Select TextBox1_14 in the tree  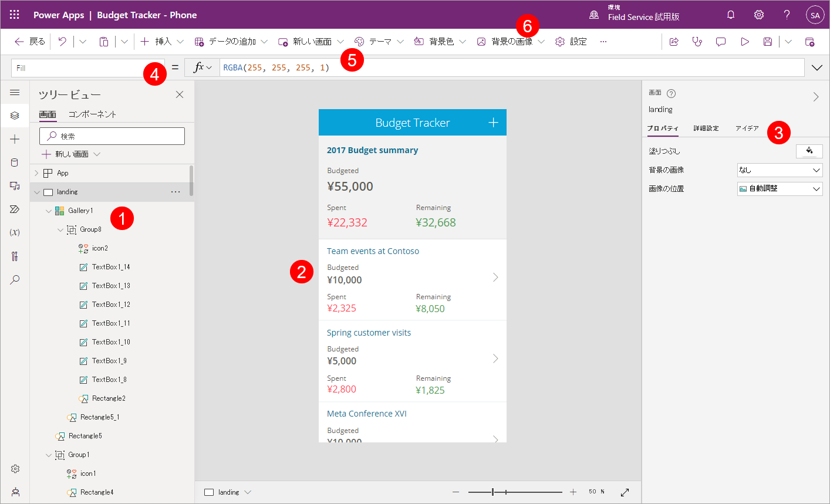[111, 267]
